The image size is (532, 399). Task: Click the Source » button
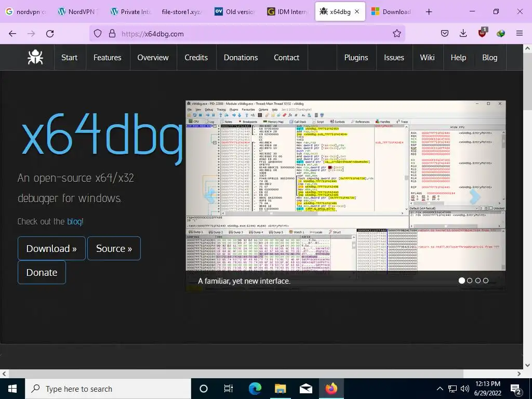click(114, 248)
